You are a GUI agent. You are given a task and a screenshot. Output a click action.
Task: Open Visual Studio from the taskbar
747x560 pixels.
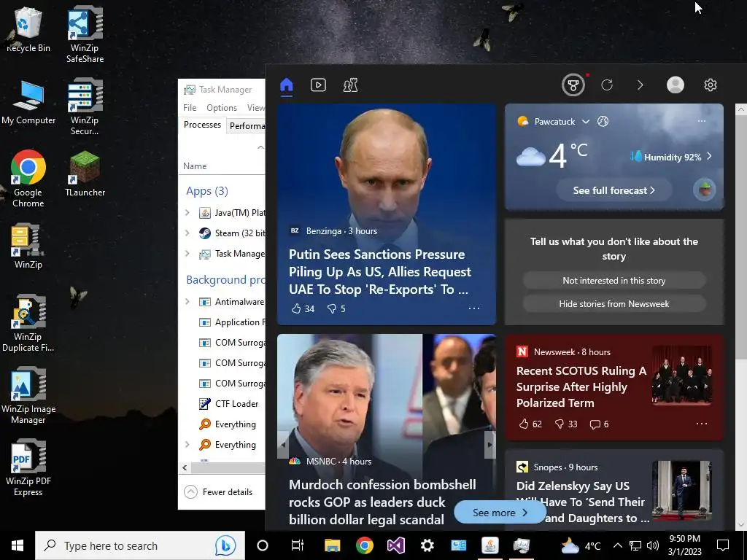pos(395,545)
